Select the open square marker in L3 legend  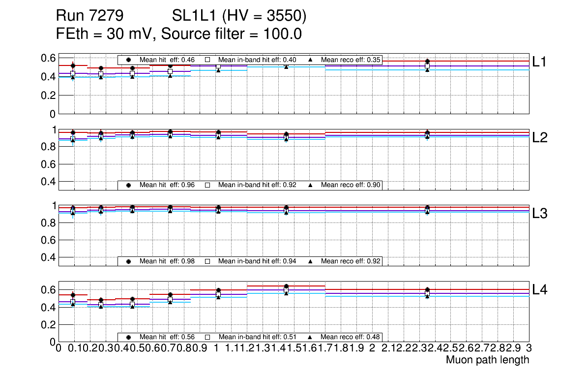(207, 261)
